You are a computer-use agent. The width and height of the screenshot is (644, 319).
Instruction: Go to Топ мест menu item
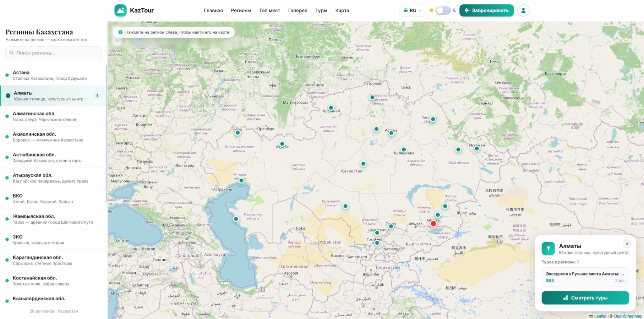click(x=270, y=10)
